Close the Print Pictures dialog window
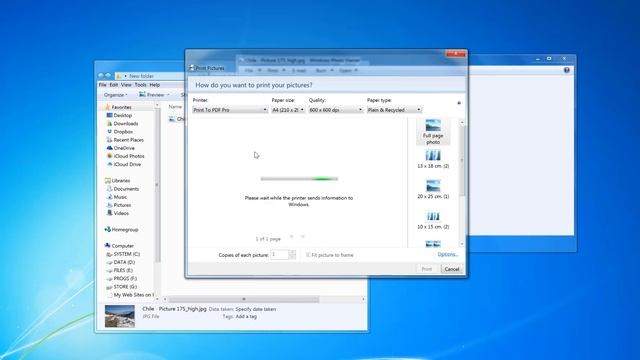 click(x=456, y=53)
